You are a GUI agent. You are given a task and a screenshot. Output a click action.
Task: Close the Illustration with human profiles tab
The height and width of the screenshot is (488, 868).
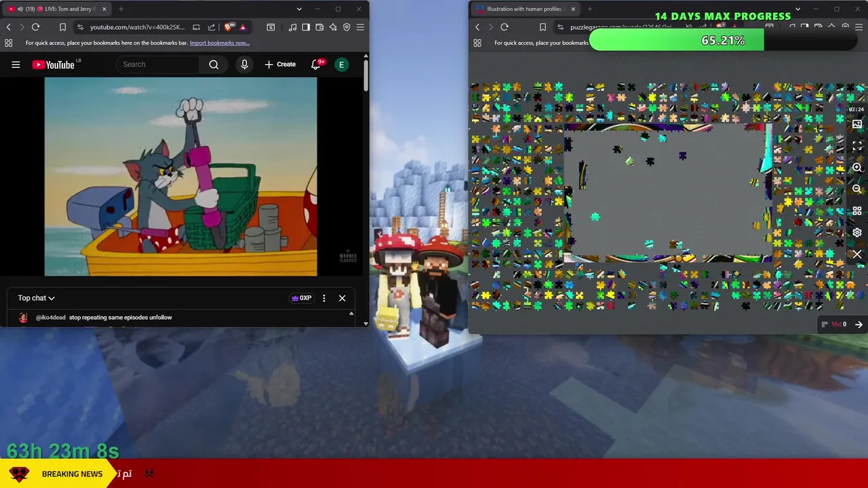pos(573,9)
